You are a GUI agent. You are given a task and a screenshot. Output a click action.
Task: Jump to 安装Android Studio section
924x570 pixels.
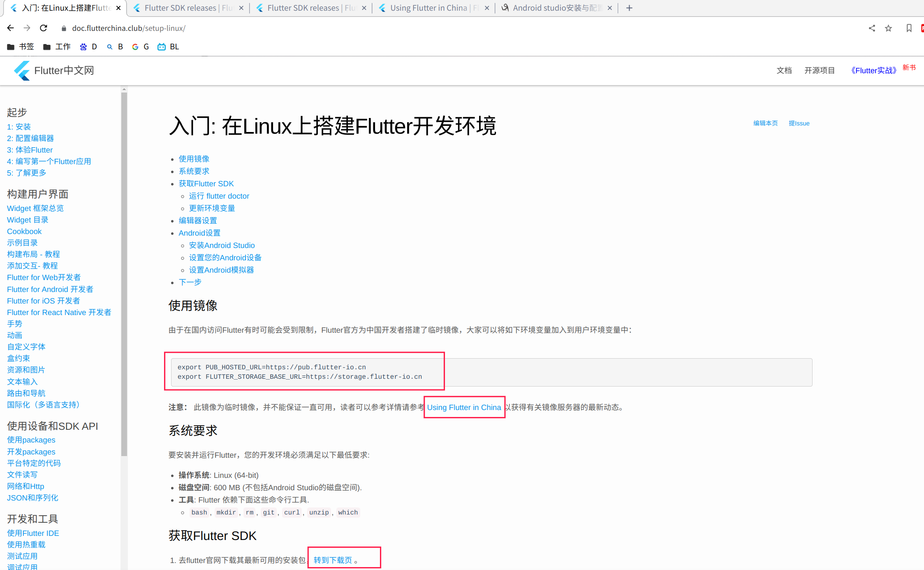tap(222, 245)
